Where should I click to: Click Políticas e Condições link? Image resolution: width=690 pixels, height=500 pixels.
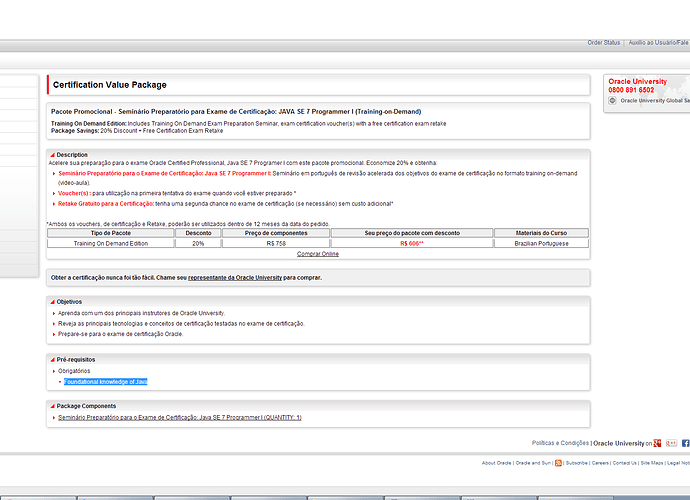pyautogui.click(x=560, y=443)
